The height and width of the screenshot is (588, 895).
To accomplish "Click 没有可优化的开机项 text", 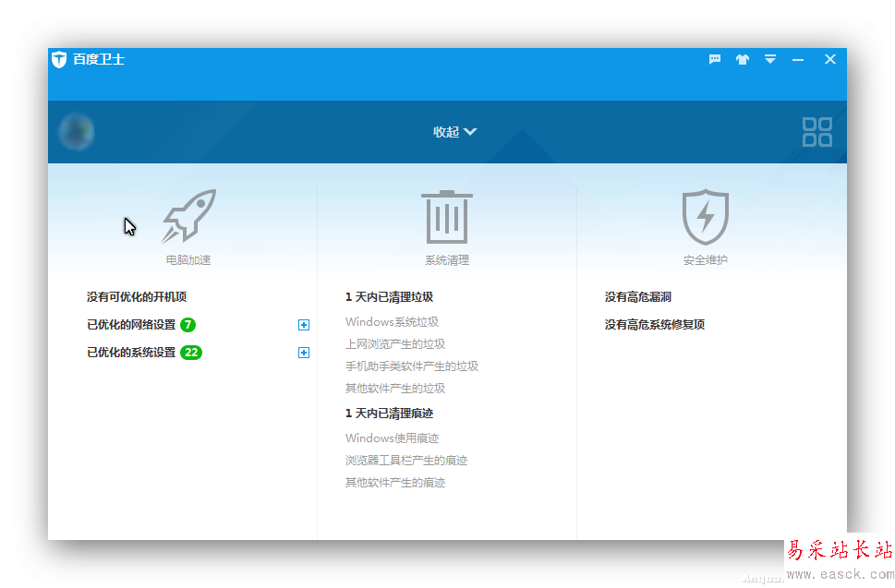I will 137,296.
